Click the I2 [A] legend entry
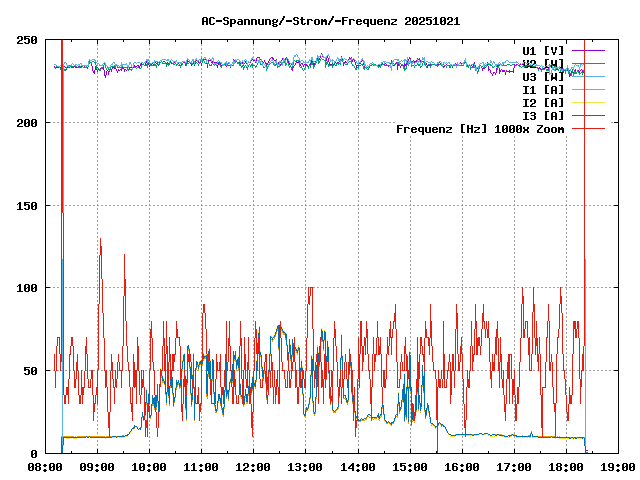The height and width of the screenshot is (480, 640). tap(543, 102)
